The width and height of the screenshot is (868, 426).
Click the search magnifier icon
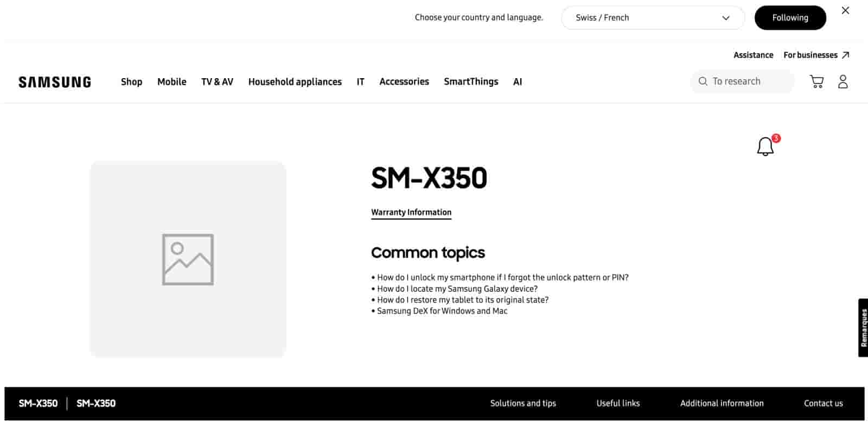703,81
